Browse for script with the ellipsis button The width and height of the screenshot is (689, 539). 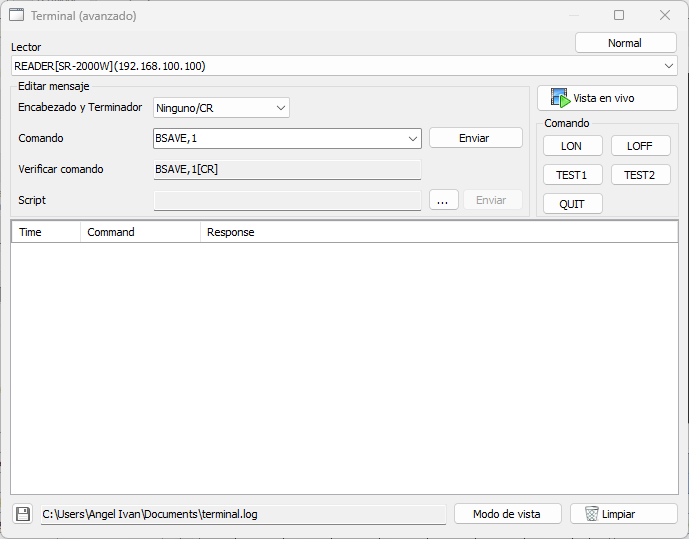[x=443, y=200]
